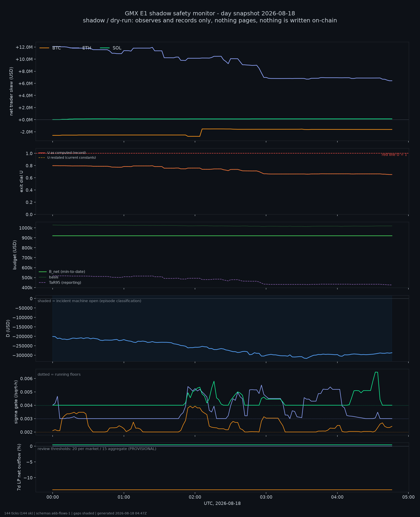Click the '7d LP net outflow (%)' axis label
420x517 pixels.
pyautogui.click(x=19, y=467)
